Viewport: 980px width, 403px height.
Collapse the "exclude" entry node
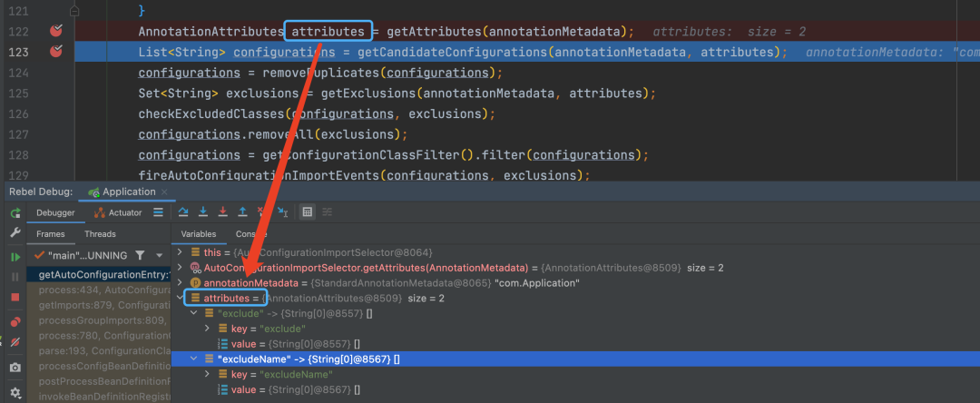tap(193, 313)
